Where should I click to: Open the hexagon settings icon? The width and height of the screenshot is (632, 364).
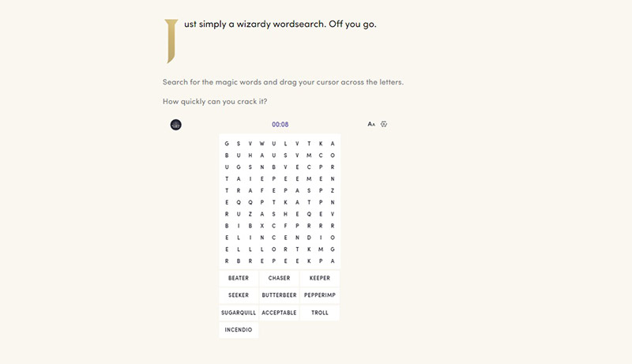(x=384, y=124)
